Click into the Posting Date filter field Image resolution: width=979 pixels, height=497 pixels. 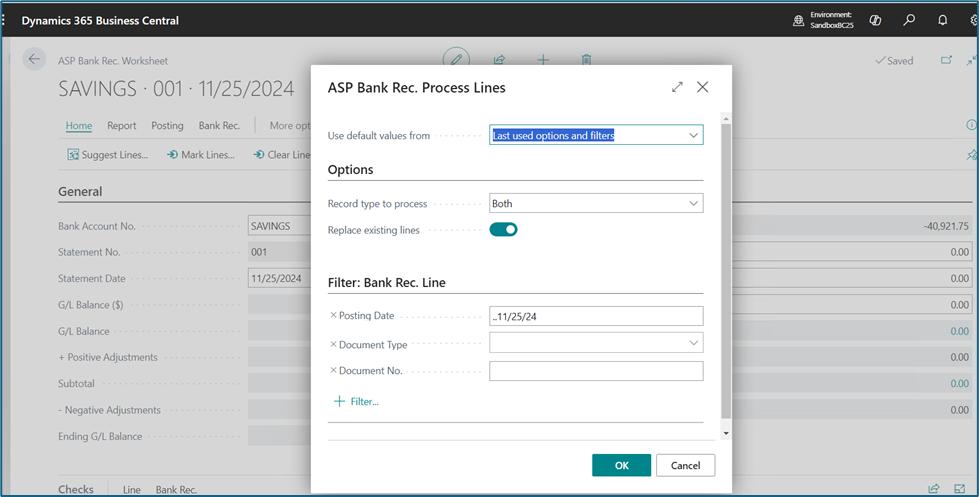tap(596, 316)
